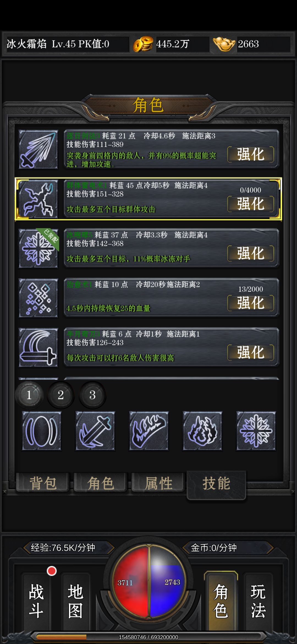
Task: Select the group lightning skill icon
Action: pyautogui.click(x=38, y=199)
